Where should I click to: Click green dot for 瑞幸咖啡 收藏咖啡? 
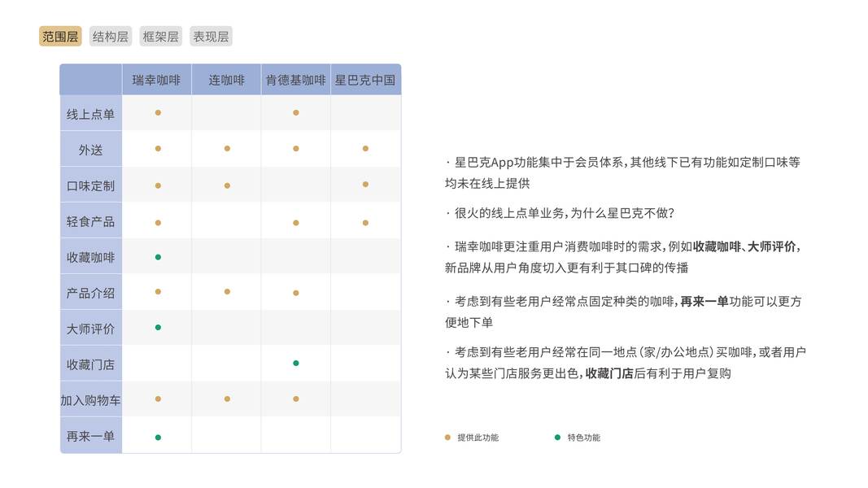pyautogui.click(x=158, y=257)
